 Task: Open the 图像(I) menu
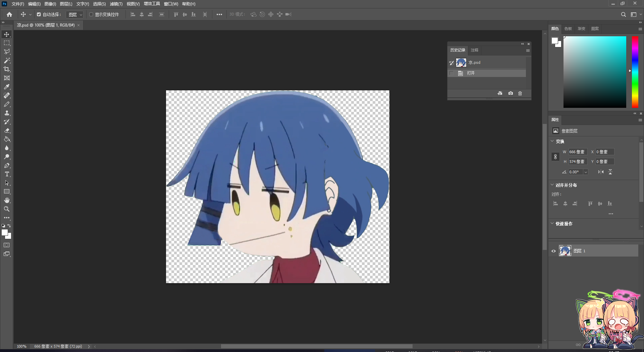pos(50,4)
